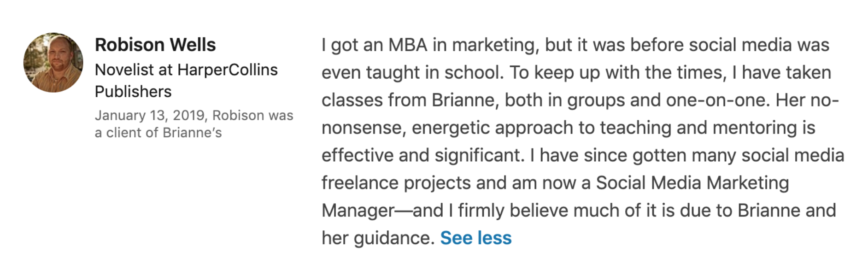Click the phrase "her guidance"
The width and height of the screenshot is (868, 270).
(x=378, y=238)
